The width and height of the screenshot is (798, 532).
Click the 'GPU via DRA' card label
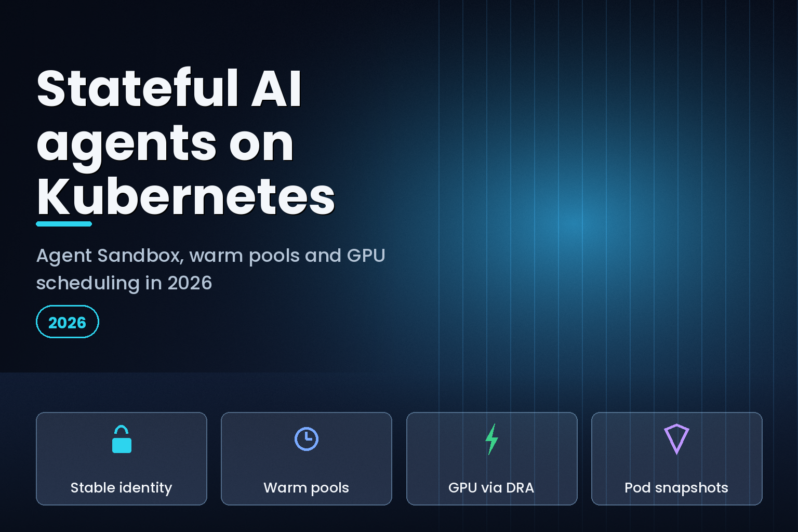491,488
